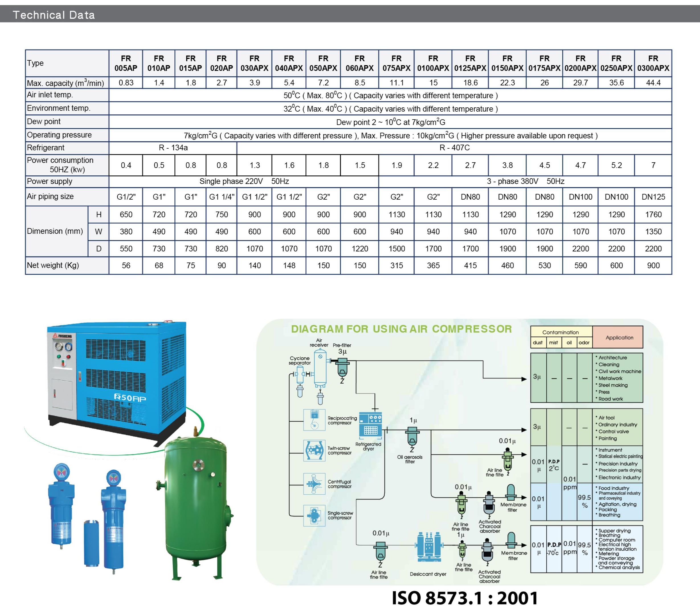The width and height of the screenshot is (700, 613).
Task: Click the ISO 8573.1 : 2001 text
Action: pyautogui.click(x=464, y=598)
